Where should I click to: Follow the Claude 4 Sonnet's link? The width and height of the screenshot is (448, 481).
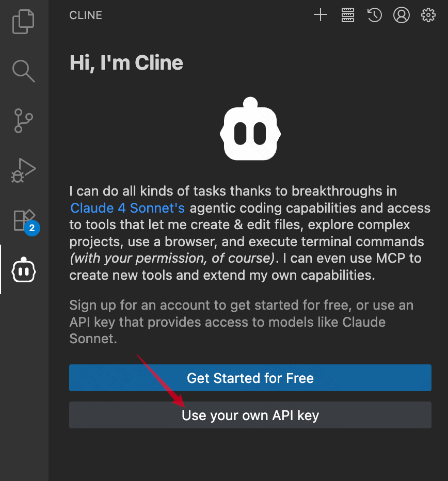click(x=127, y=208)
